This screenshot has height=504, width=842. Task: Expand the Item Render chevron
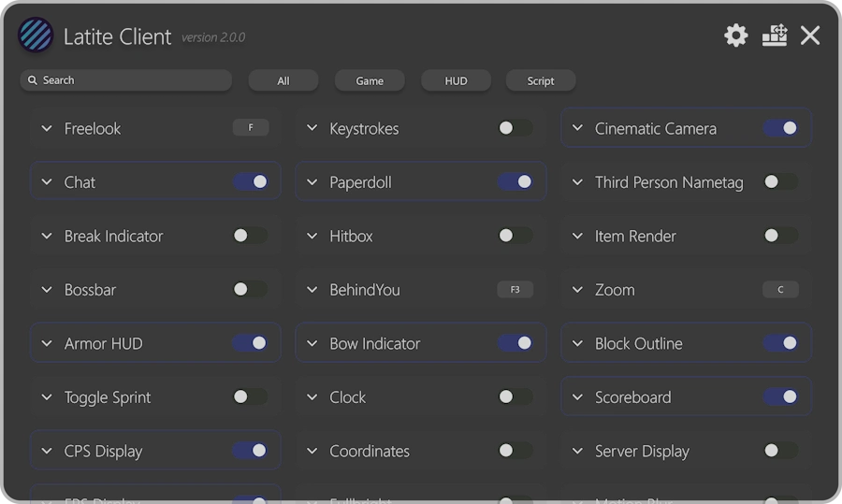tap(577, 236)
